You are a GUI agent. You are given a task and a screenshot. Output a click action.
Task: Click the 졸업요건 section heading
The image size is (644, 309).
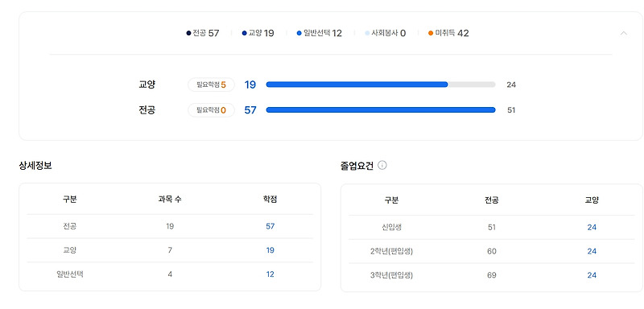357,166
